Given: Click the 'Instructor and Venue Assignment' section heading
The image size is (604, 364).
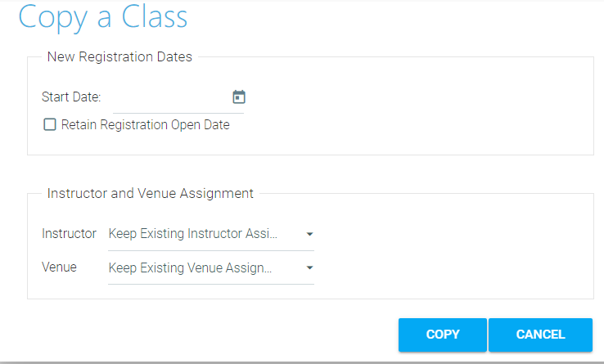Looking at the screenshot, I should pyautogui.click(x=151, y=194).
